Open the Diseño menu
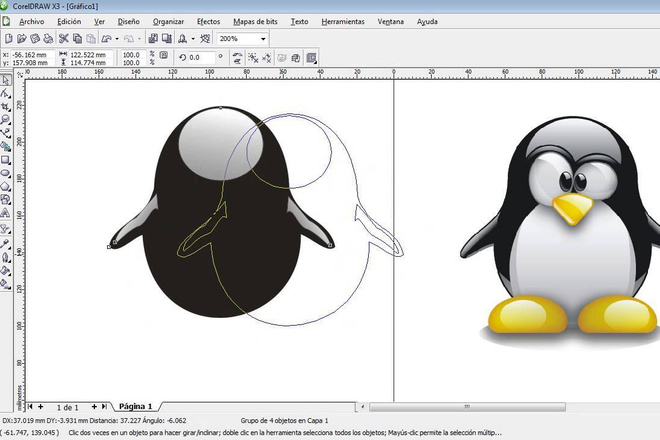This screenshot has width=660, height=440. (x=128, y=21)
